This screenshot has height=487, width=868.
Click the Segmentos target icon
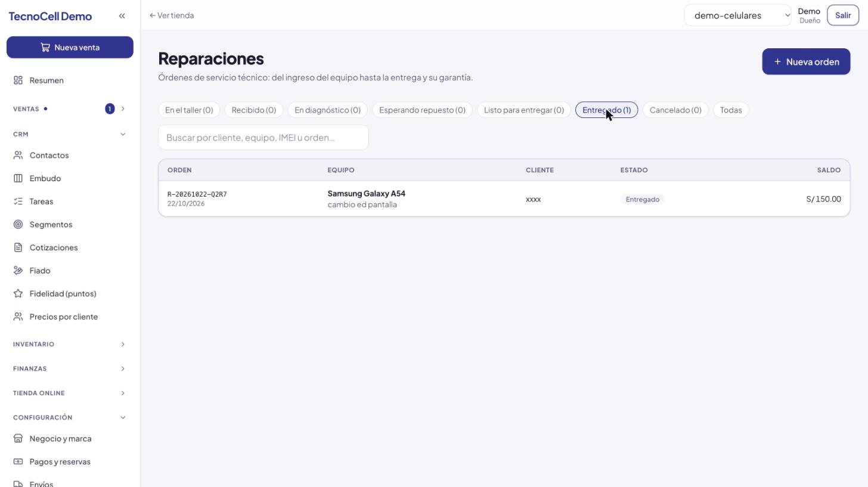coord(18,225)
